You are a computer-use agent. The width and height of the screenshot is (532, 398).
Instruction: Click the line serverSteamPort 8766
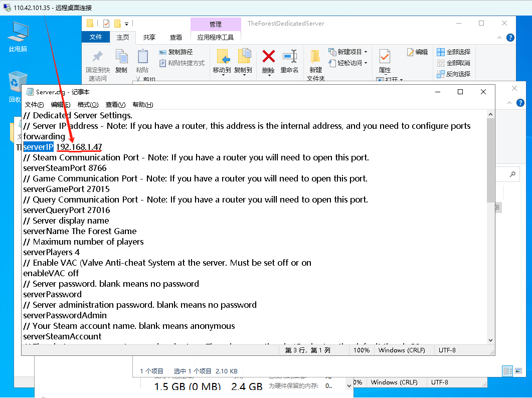[x=65, y=168]
